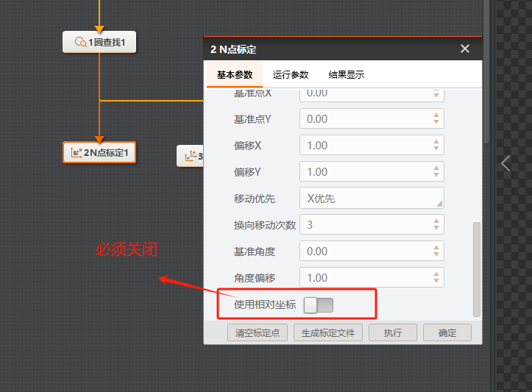Decrease 角度偏移 with down arrow

(436, 281)
